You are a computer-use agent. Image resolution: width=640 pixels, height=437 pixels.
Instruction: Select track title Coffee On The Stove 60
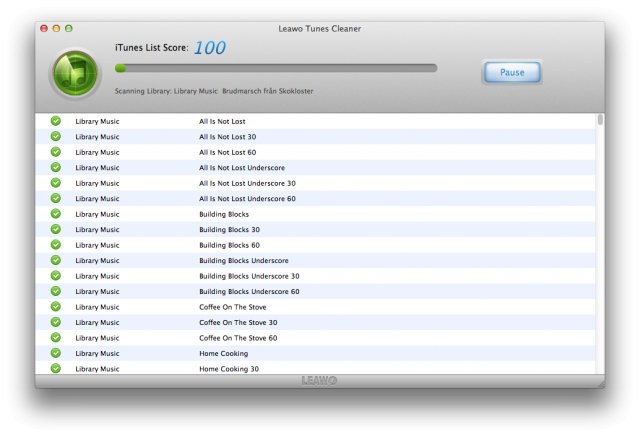coord(238,338)
